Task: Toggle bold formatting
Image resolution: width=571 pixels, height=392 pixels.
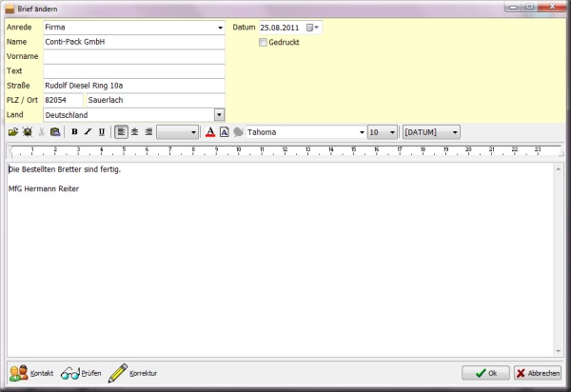Action: point(74,132)
